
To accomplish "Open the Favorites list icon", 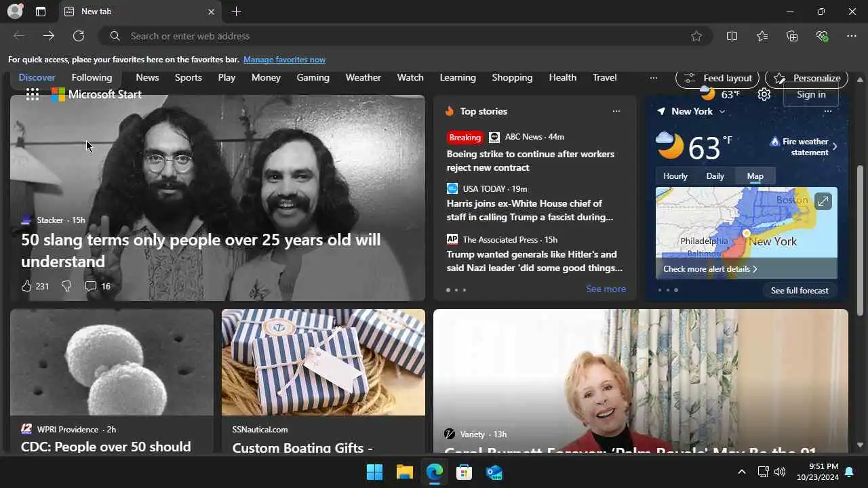I will [762, 36].
